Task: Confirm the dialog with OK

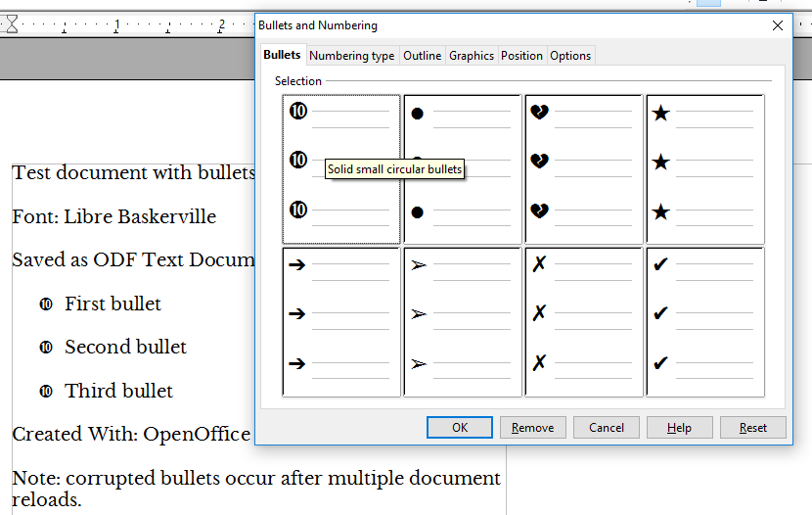Action: click(x=460, y=428)
